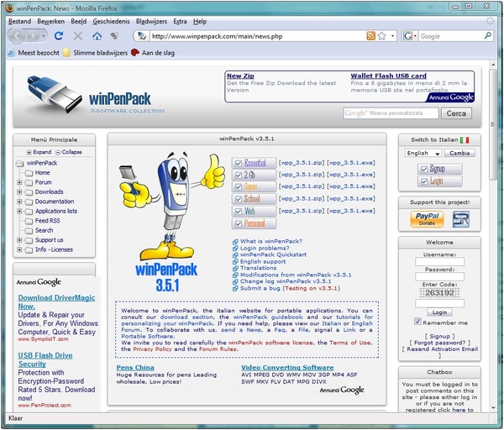Open the English language dropdown

423,154
